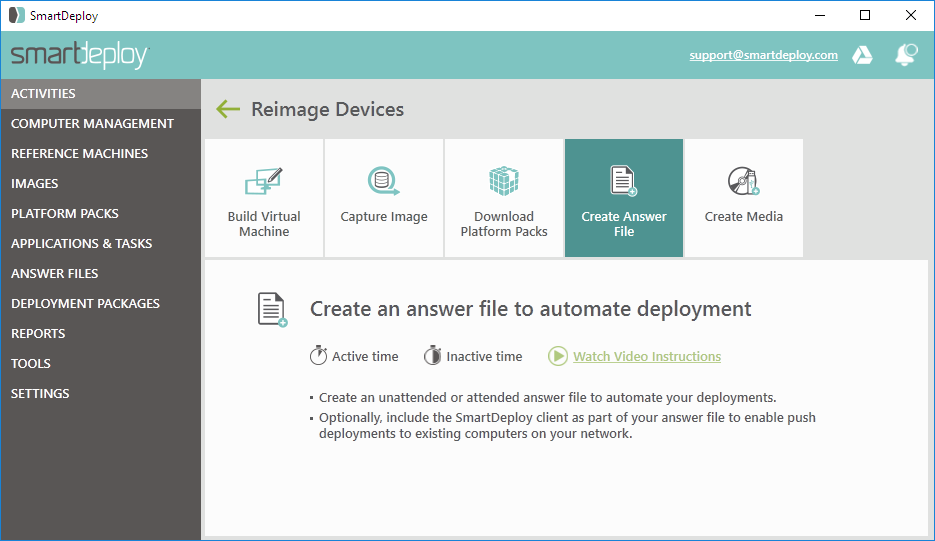Click the green video play icon

tap(558, 356)
